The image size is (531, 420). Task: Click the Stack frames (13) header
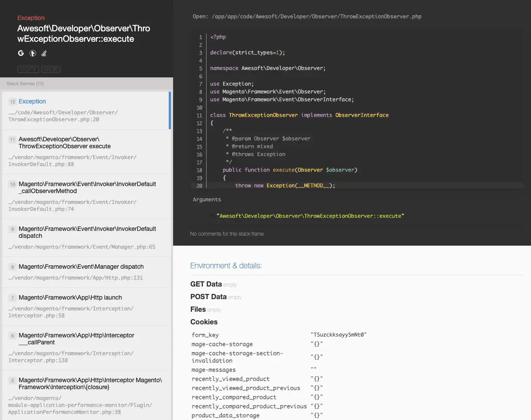tap(25, 83)
